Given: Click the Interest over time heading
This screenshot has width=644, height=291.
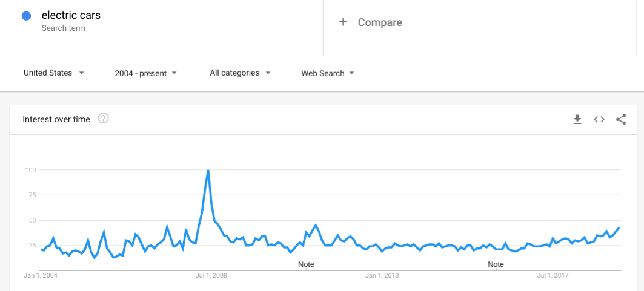Looking at the screenshot, I should (x=56, y=119).
